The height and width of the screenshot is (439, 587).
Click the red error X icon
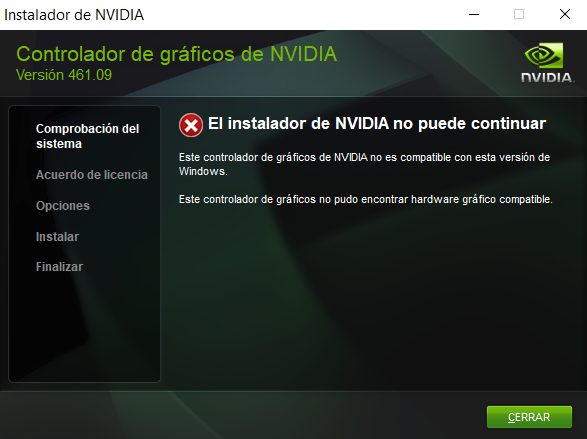tap(191, 125)
